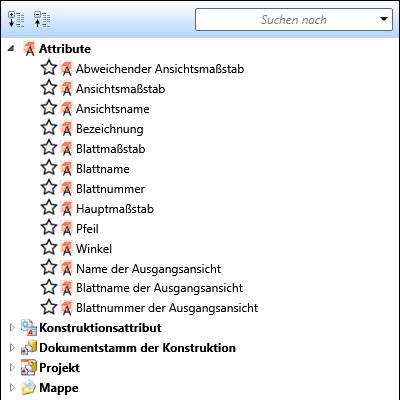Toggle favorite star for Winkel
400x400 pixels.
click(49, 248)
